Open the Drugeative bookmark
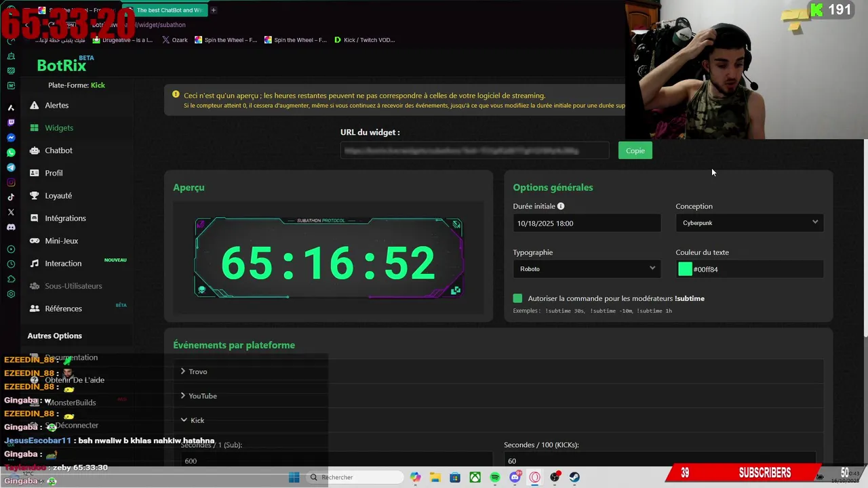The image size is (868, 488). 123,40
